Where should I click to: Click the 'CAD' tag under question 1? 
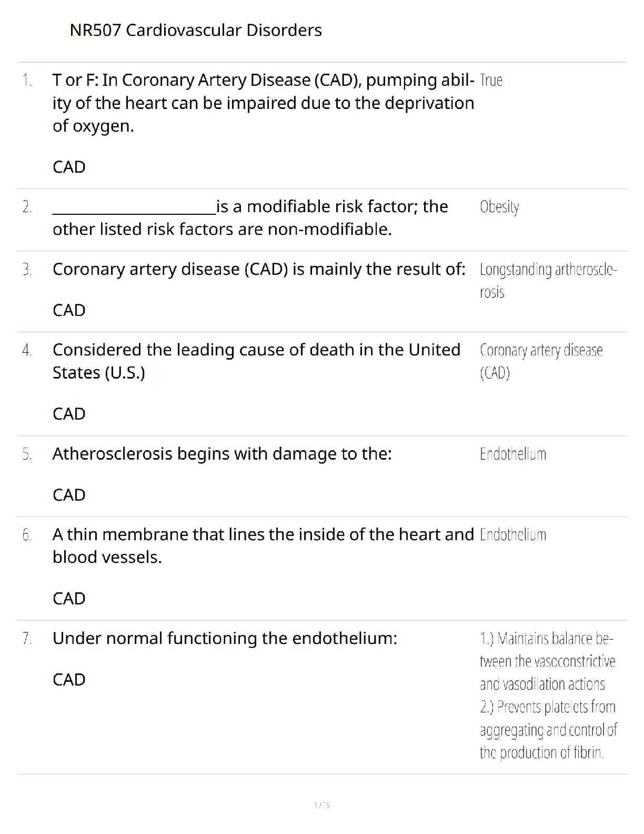pos(69,167)
